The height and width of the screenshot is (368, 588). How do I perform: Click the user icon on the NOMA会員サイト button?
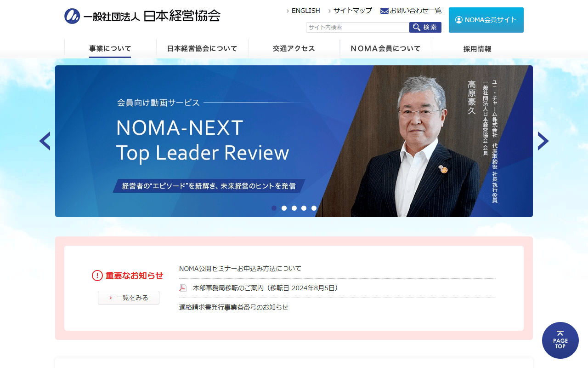tap(459, 20)
